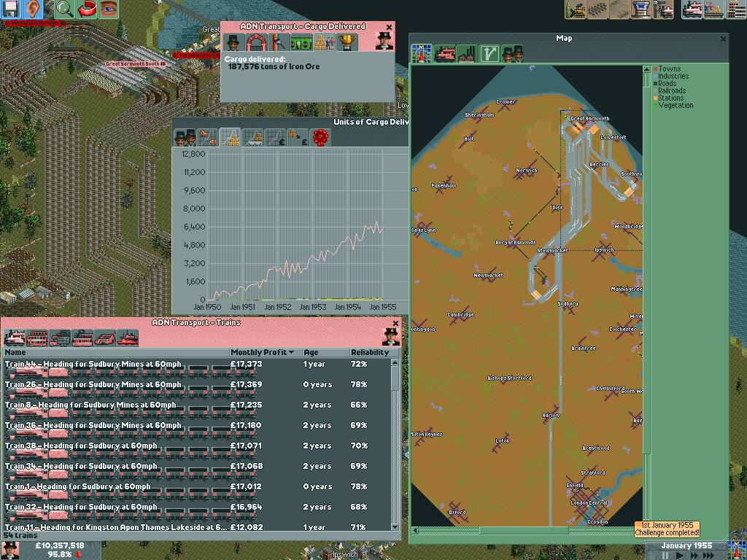747x560 pixels.
Task: Click Map horizontal scrollbar left arrow
Action: point(415,530)
